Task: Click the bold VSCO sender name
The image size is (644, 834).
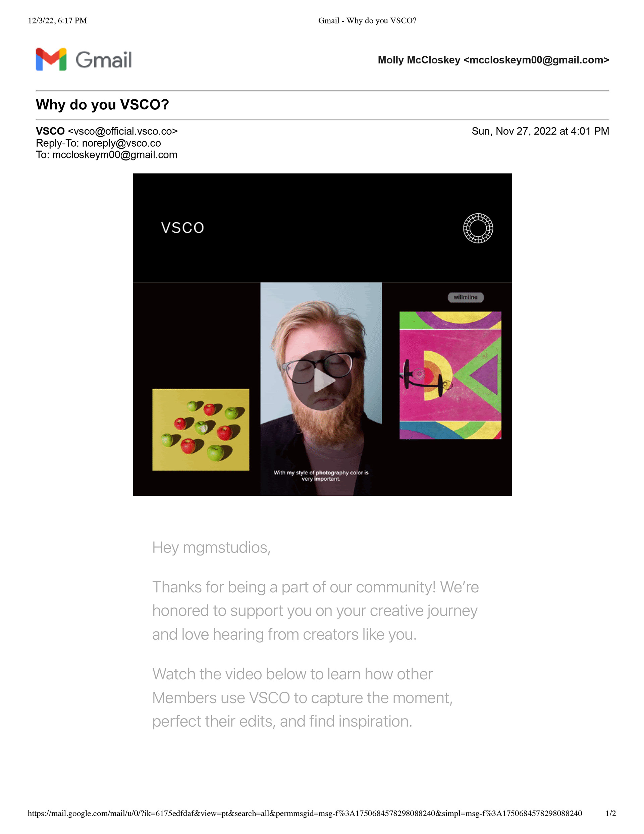Action: 50,131
